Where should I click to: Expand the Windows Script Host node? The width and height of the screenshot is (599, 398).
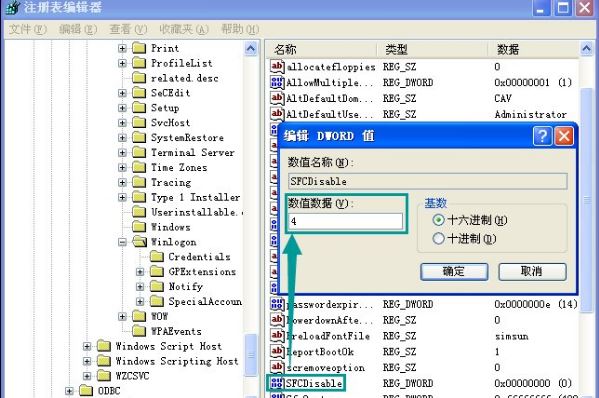(x=87, y=346)
